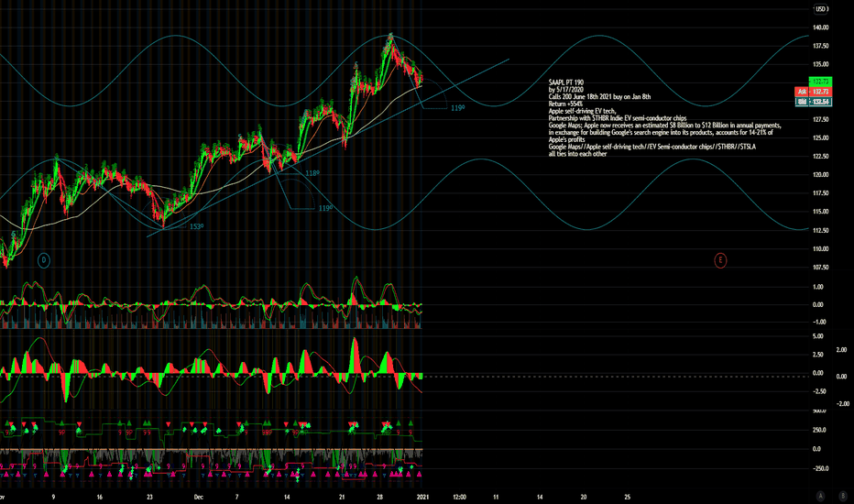The image size is (854, 504).
Task: Click the 112.50 price axis value
Action: coord(821,231)
